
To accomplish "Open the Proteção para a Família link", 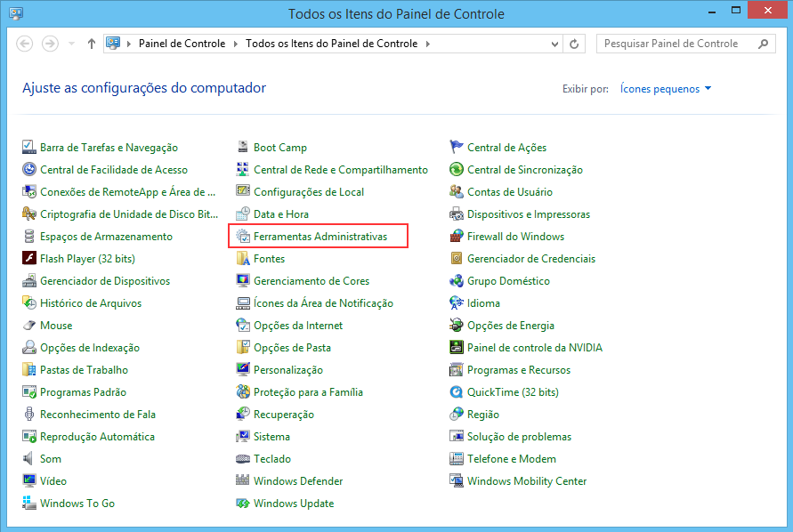I will pyautogui.click(x=308, y=392).
